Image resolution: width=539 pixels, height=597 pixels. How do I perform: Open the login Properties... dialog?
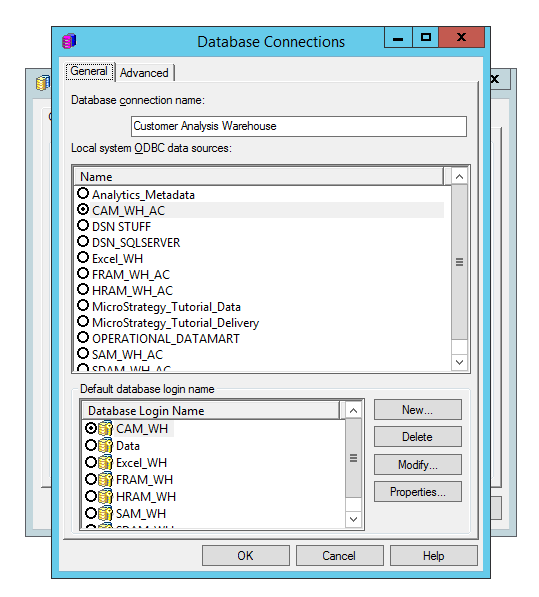418,492
